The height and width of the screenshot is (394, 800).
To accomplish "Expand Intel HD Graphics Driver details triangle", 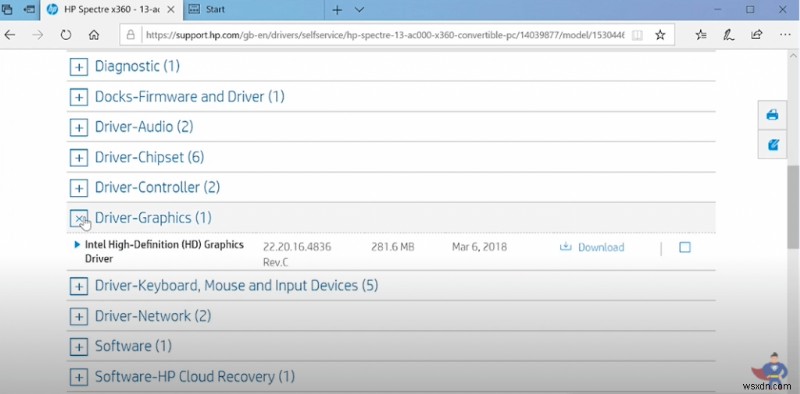I will coord(78,244).
